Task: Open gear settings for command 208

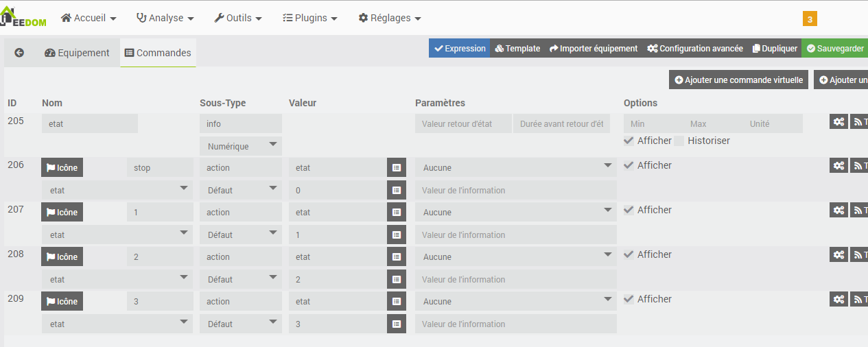Action: tap(838, 255)
